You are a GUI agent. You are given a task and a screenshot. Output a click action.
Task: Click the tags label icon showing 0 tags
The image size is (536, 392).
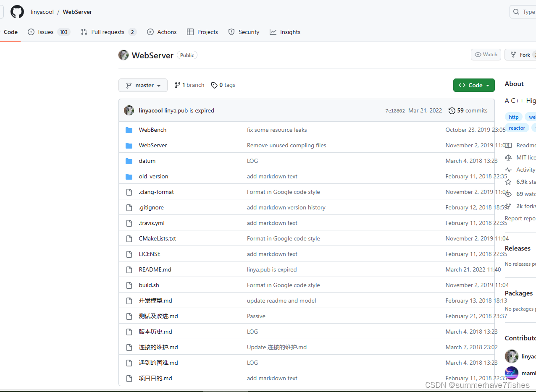coord(215,85)
